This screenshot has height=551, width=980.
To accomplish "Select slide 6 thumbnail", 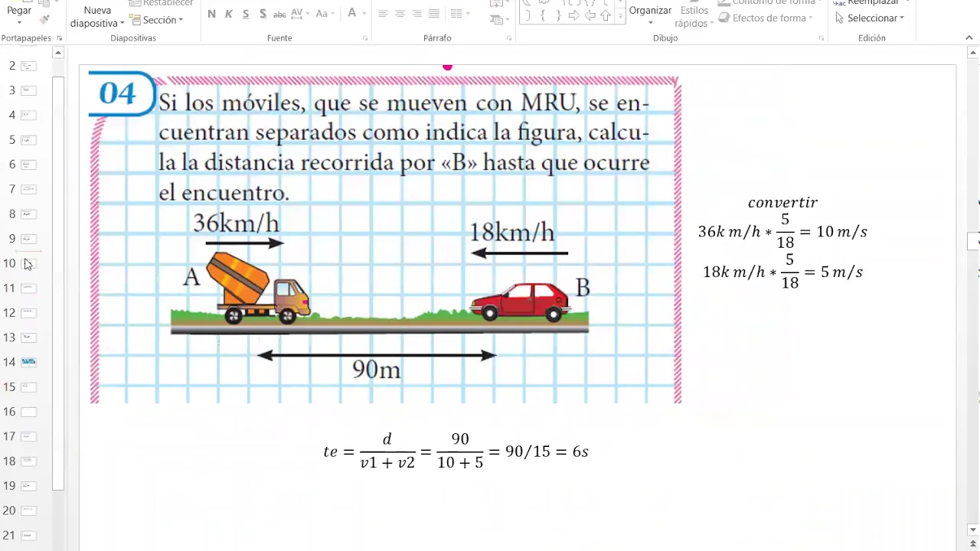I will 29,165.
